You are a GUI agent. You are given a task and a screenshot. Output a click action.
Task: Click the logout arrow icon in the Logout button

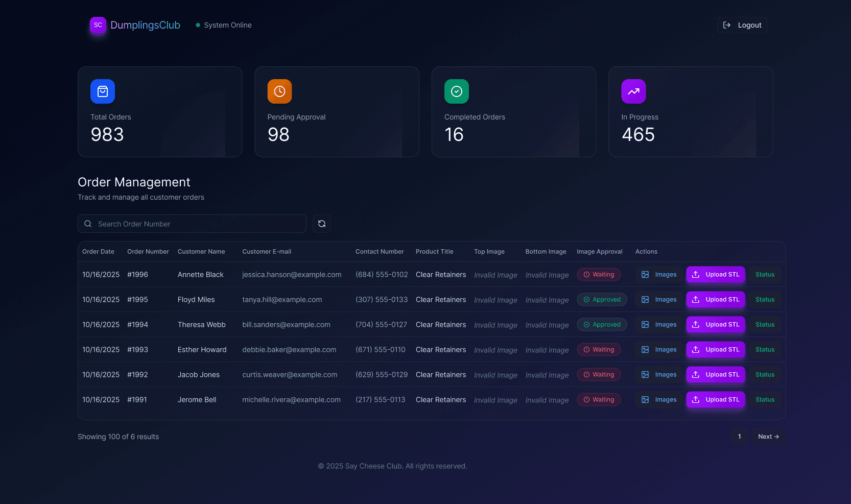click(x=727, y=25)
